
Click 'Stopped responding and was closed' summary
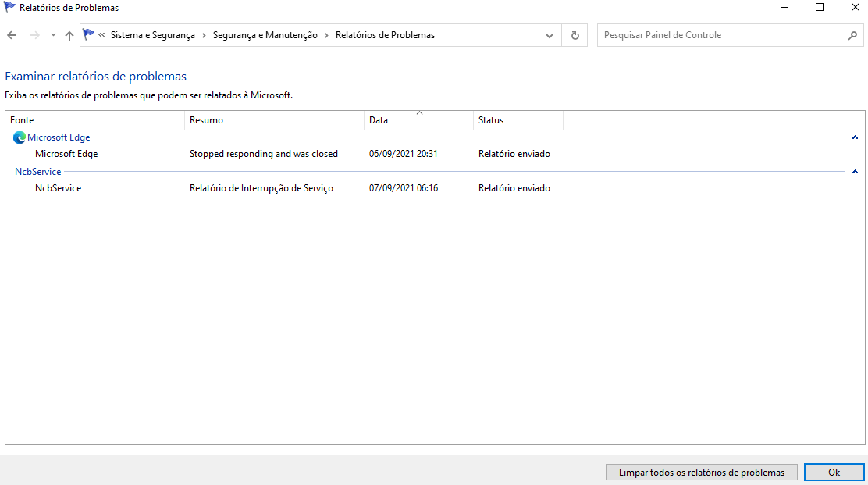264,154
